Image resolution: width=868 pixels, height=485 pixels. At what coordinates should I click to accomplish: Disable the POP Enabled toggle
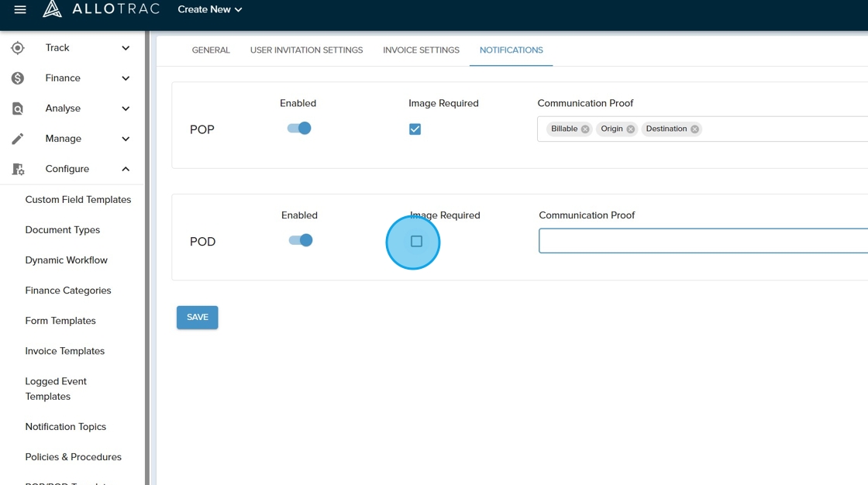[299, 129]
